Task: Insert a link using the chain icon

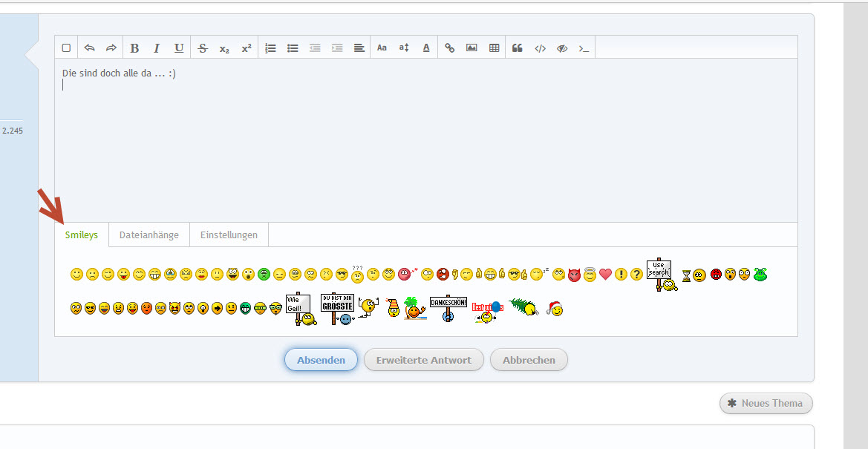Action: coord(449,48)
